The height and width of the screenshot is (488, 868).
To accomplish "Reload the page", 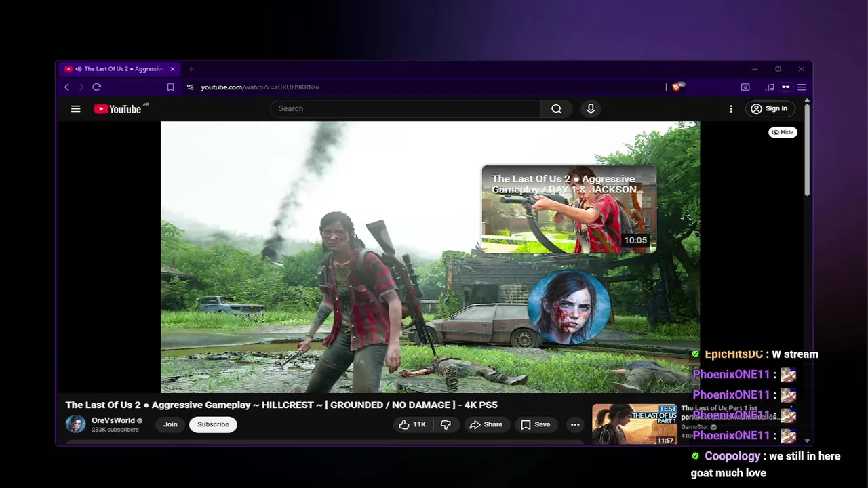I will tap(97, 87).
